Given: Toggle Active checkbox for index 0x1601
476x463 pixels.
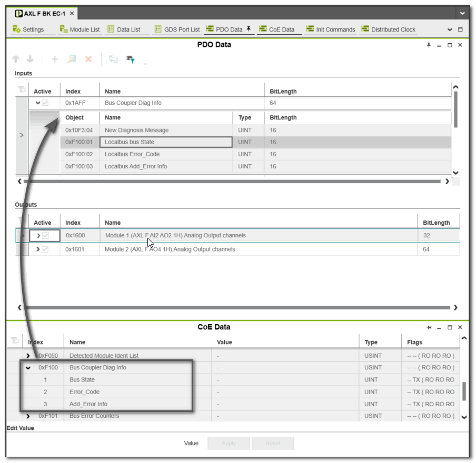Looking at the screenshot, I should point(45,249).
